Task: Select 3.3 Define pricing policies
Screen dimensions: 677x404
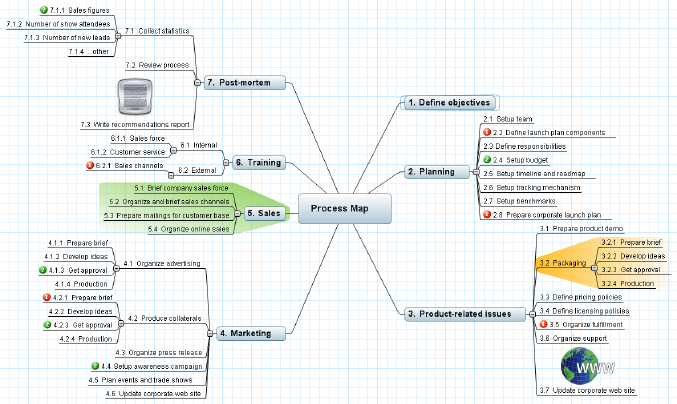Action: click(x=581, y=297)
